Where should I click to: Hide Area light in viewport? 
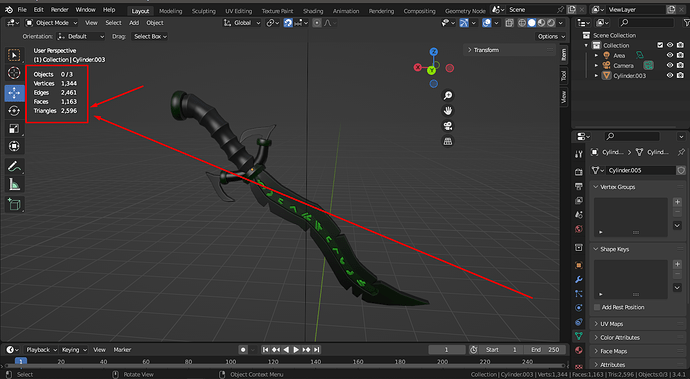[x=670, y=55]
